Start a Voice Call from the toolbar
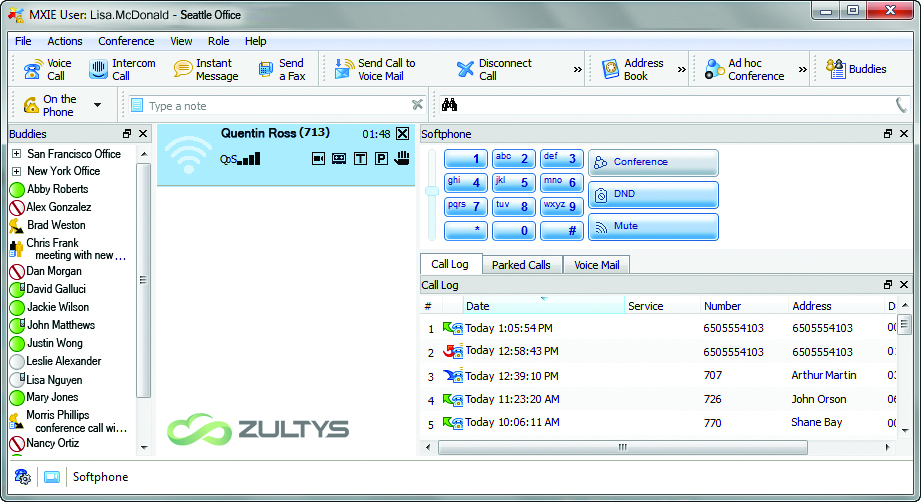The width and height of the screenshot is (921, 502). pos(47,69)
